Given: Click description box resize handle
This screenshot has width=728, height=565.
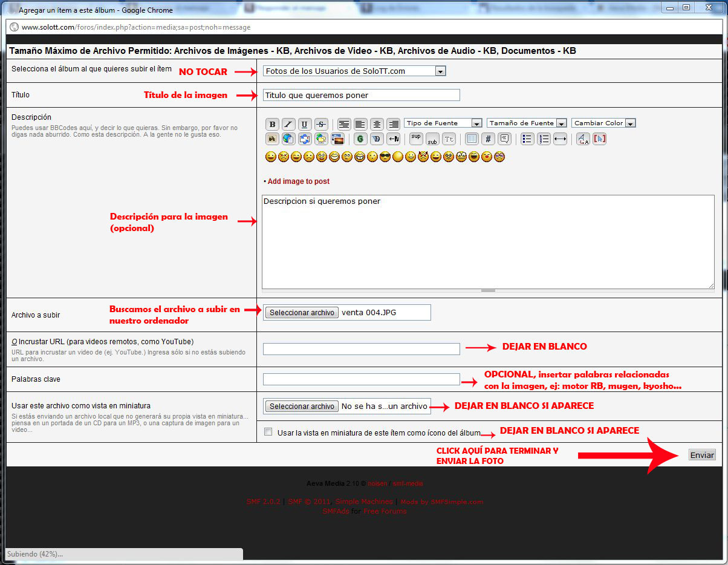Looking at the screenshot, I should click(x=488, y=291).
